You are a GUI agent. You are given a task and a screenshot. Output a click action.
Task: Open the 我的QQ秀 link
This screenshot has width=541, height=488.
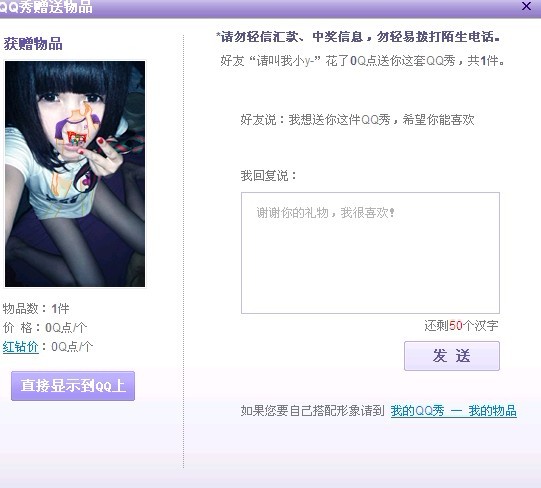coord(417,411)
